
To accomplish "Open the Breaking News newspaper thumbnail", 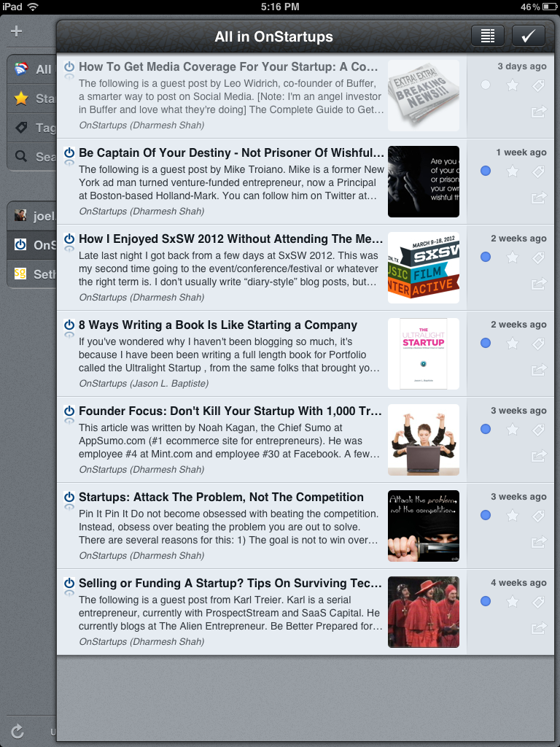I will [x=424, y=96].
